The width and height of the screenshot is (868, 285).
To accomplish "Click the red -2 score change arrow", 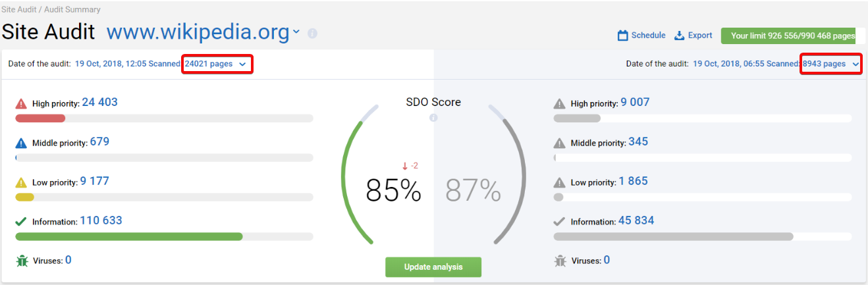I will pyautogui.click(x=405, y=167).
